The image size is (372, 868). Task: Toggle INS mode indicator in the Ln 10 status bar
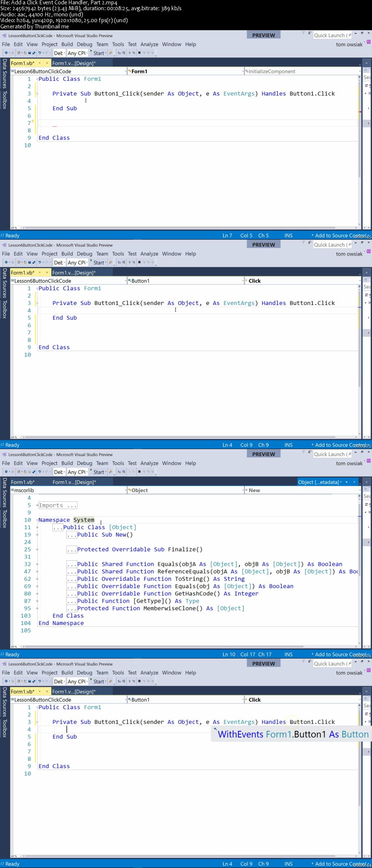[288, 655]
